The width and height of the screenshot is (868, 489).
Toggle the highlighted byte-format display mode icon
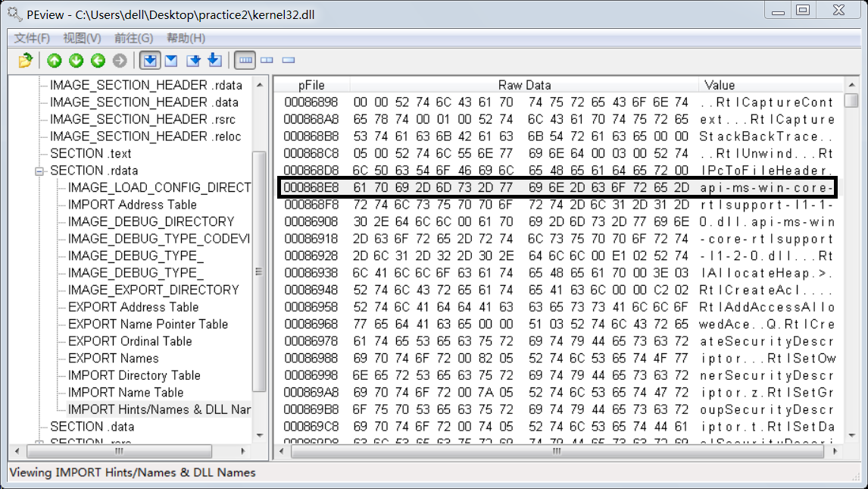coord(244,61)
